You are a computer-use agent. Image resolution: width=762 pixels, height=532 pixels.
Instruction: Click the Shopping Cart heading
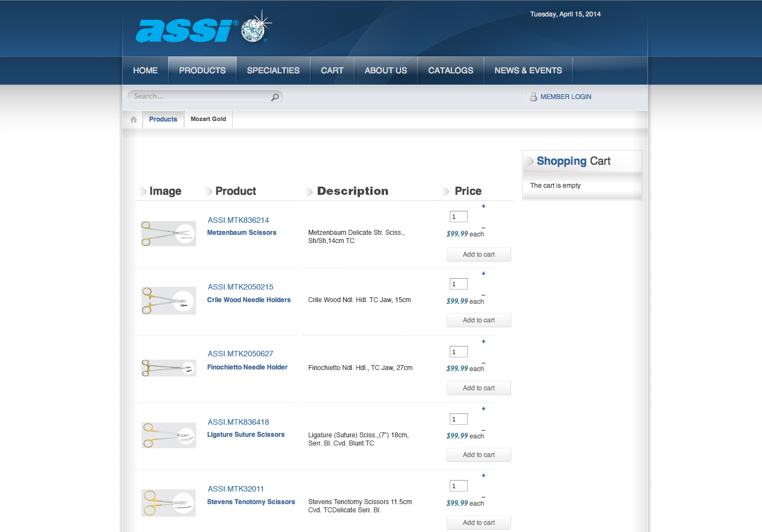(574, 161)
